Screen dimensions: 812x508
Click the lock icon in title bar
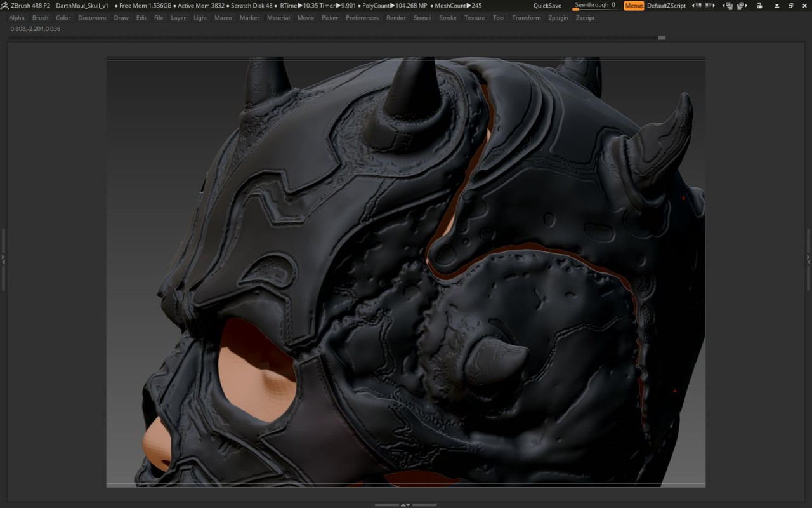[759, 6]
